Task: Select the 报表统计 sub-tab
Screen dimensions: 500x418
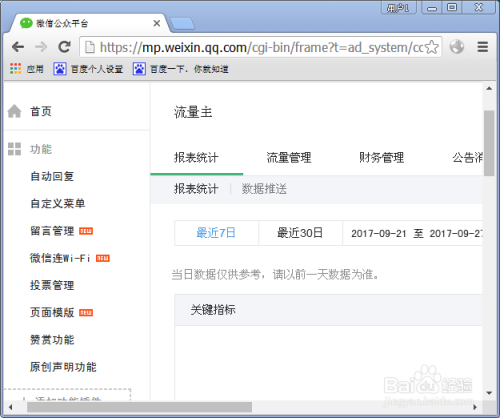Action: click(x=196, y=189)
